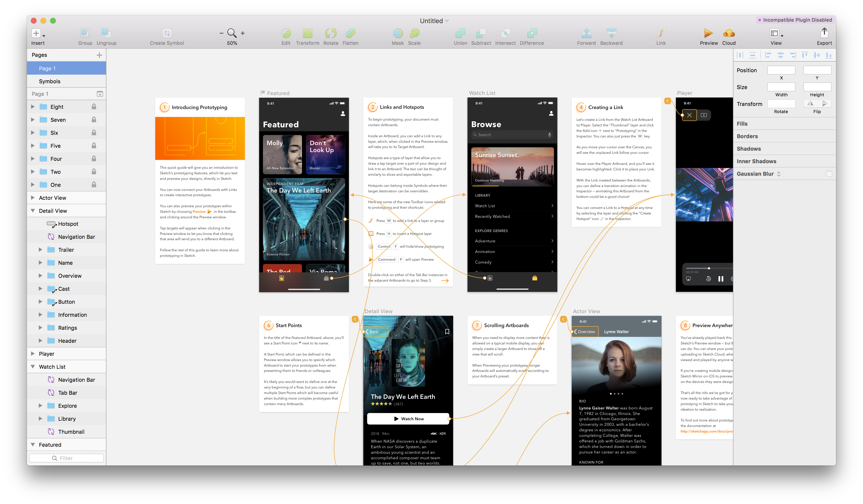Click the Link prototyping tool
Screen dimensions: 863x504
click(661, 33)
